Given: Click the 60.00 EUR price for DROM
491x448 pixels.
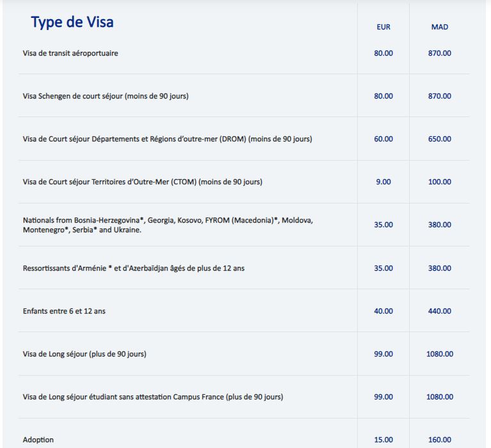Looking at the screenshot, I should (x=383, y=139).
